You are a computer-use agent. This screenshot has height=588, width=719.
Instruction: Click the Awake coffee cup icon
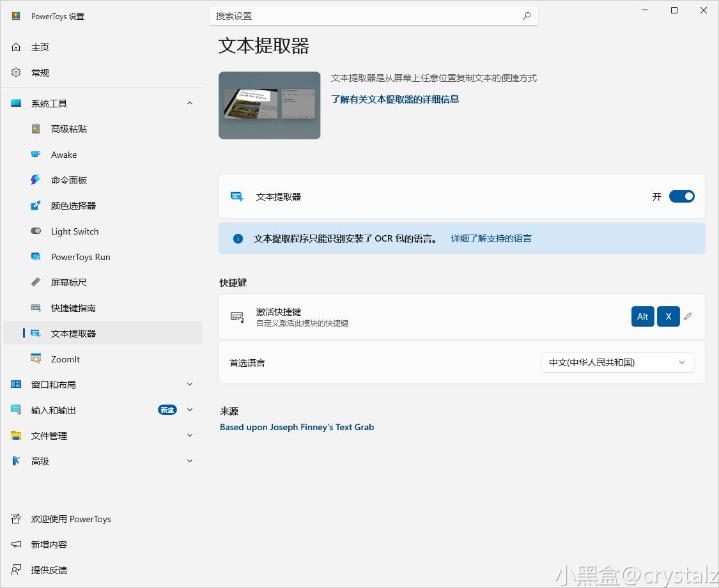pos(36,155)
